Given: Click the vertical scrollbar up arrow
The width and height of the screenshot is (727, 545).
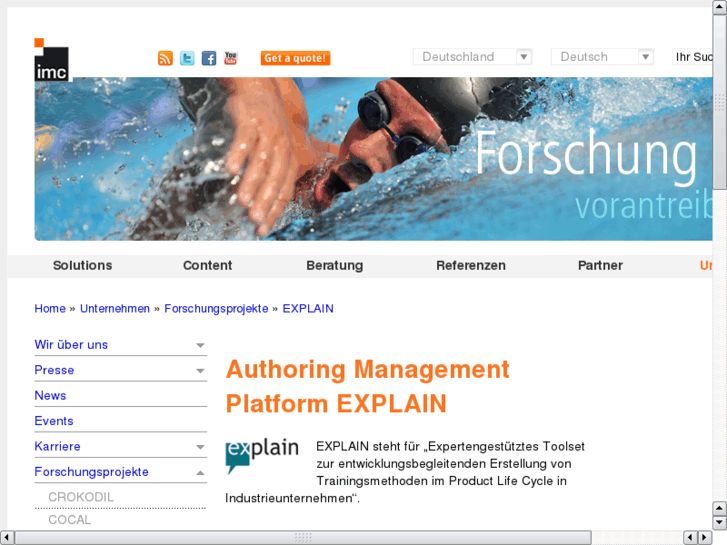Looking at the screenshot, I should (x=720, y=7).
